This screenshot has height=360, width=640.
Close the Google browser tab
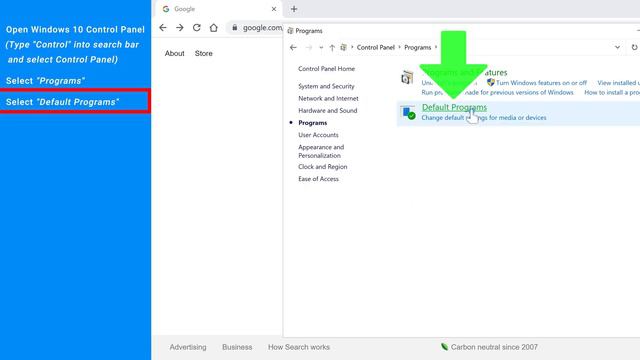tap(273, 9)
